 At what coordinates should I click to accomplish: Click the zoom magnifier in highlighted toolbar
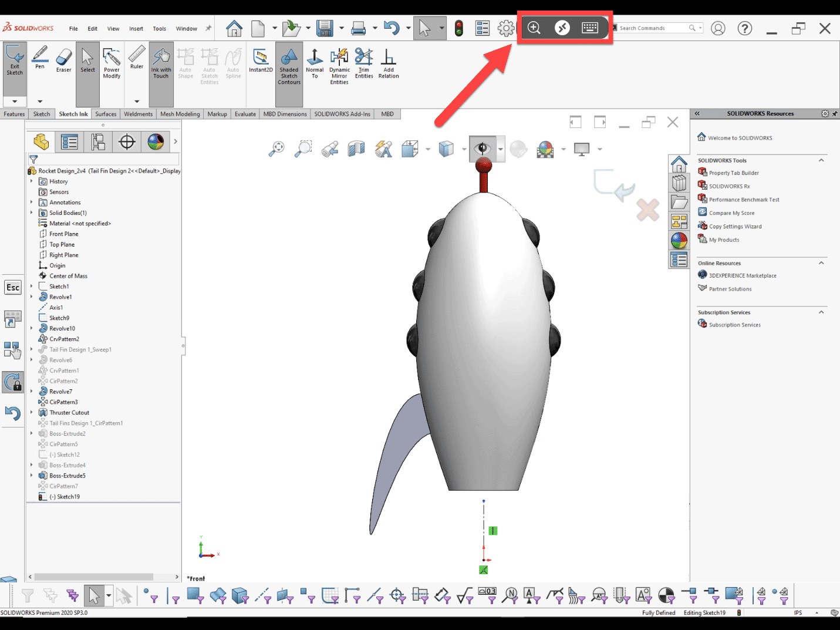pos(534,28)
